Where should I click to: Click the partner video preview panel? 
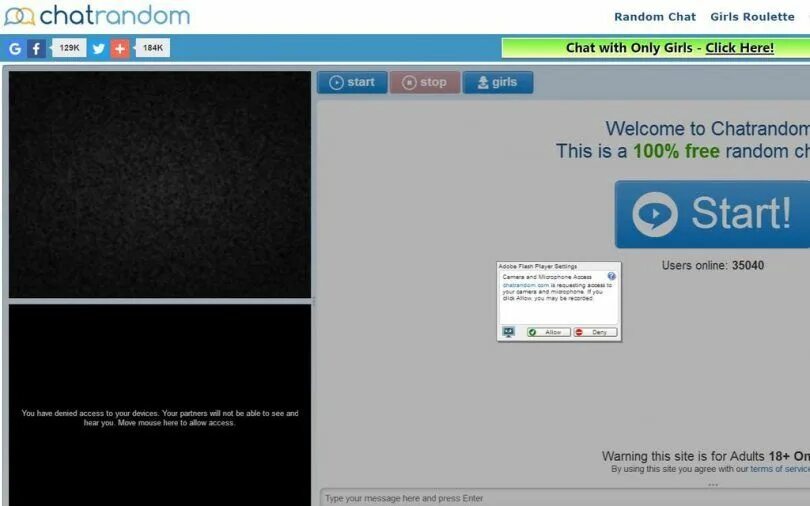tap(160, 184)
